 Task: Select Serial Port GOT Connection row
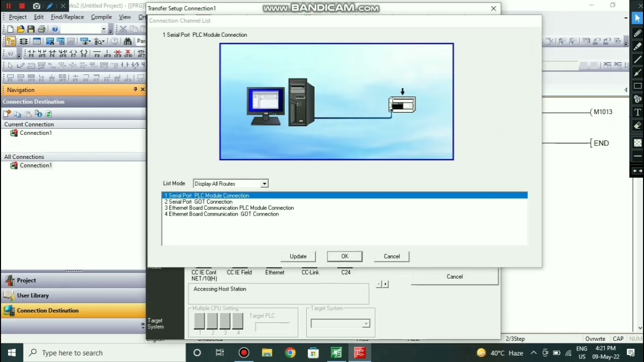click(345, 202)
